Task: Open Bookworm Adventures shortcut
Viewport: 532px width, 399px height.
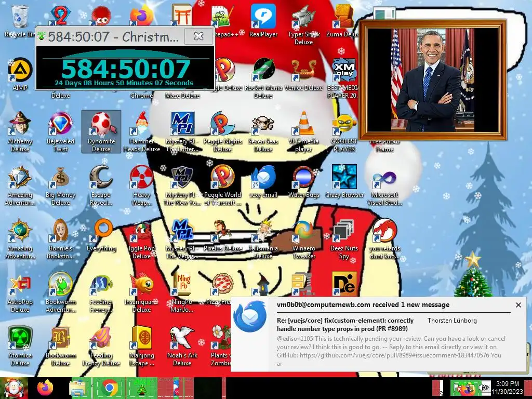Action: pyautogui.click(x=60, y=292)
